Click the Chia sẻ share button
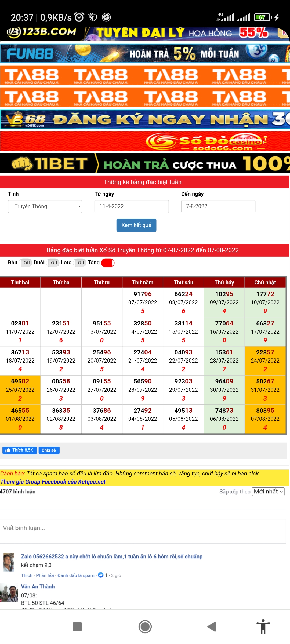 [x=49, y=450]
